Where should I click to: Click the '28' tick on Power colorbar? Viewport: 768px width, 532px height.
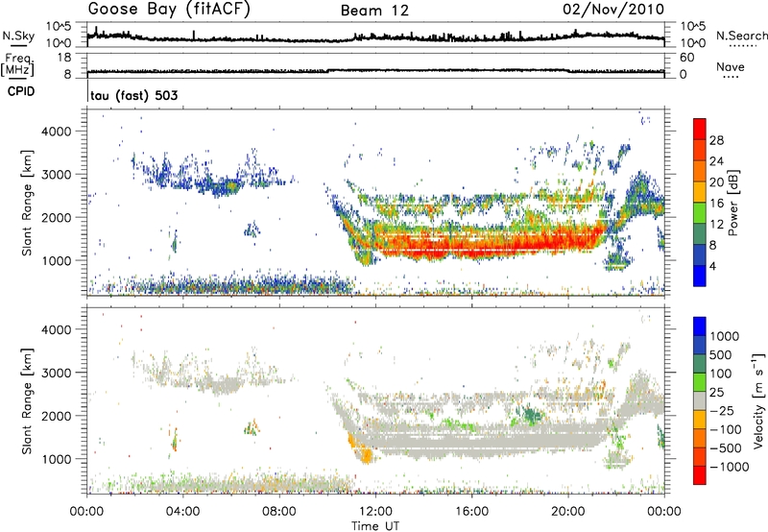tap(716, 140)
